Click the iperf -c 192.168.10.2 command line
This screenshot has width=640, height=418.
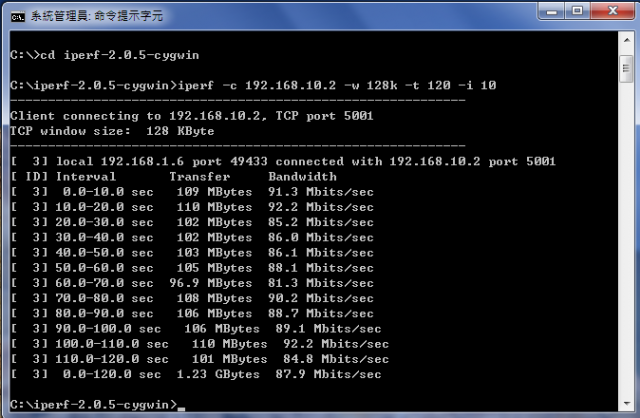click(x=253, y=85)
